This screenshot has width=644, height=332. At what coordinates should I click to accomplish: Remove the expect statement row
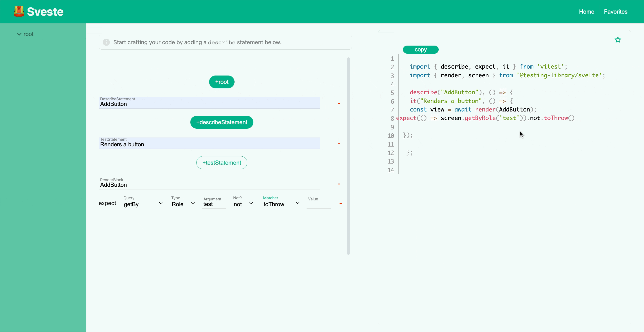pyautogui.click(x=341, y=203)
